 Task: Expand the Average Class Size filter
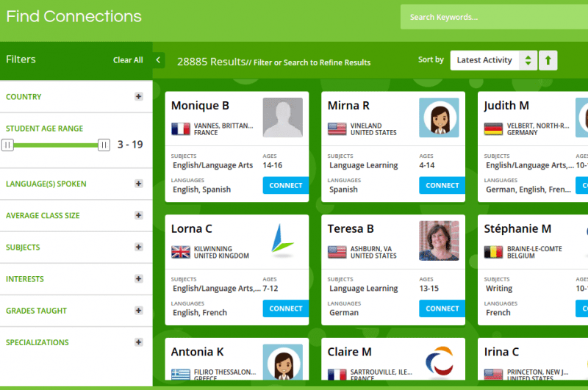pos(138,215)
